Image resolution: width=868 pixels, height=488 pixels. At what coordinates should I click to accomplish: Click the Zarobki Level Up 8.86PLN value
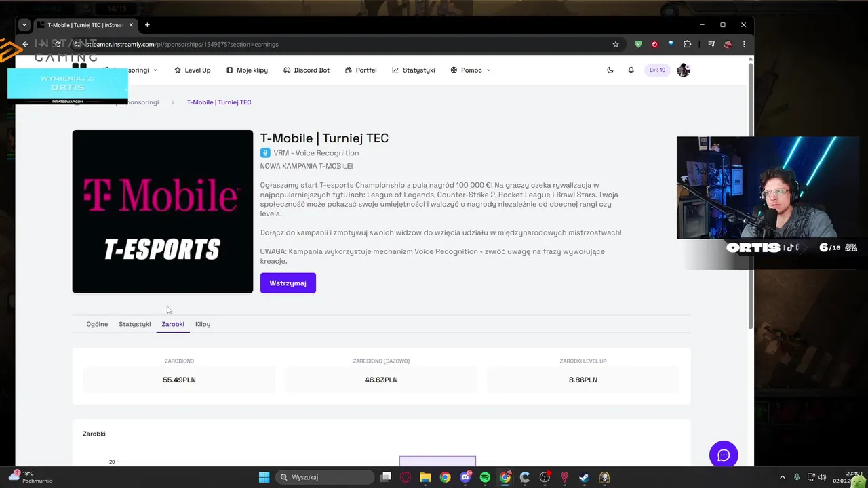[583, 380]
